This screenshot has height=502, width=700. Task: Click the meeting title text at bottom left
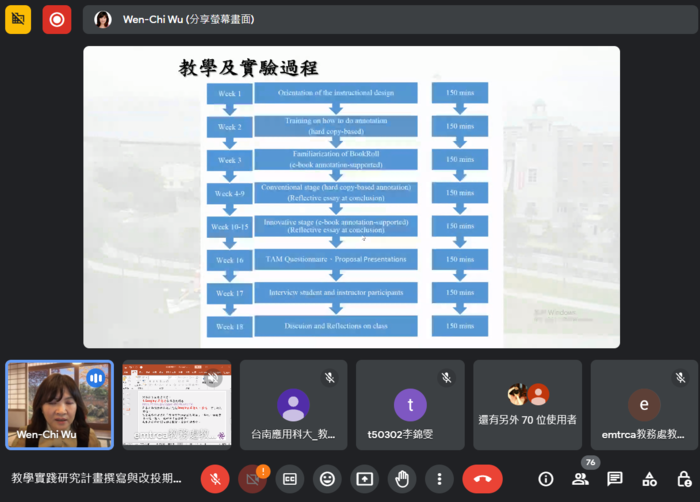(x=96, y=478)
